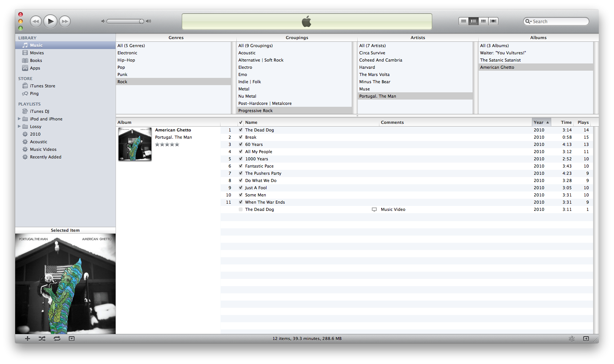Uncheck the song Fantastic Pace
614x364 pixels.
click(241, 166)
